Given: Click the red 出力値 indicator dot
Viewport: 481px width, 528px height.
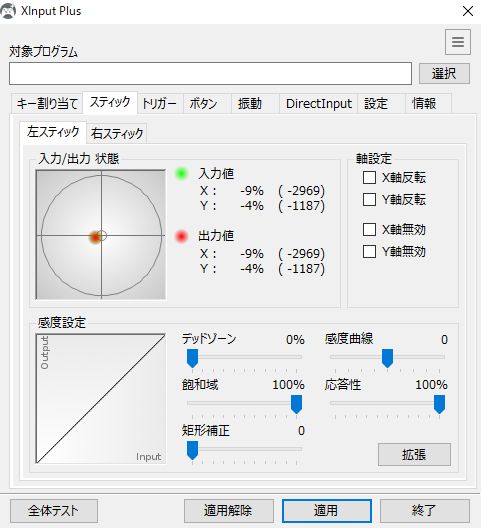Looking at the screenshot, I should click(x=182, y=236).
